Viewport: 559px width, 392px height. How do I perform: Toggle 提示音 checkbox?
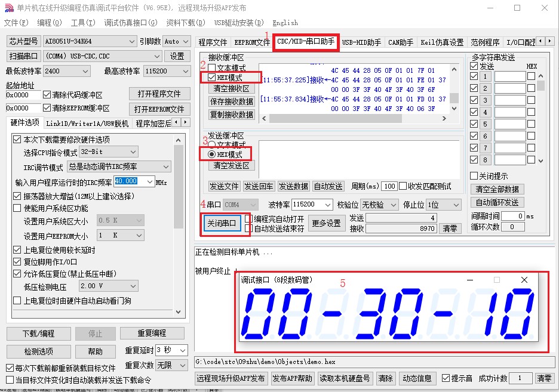tap(446, 378)
